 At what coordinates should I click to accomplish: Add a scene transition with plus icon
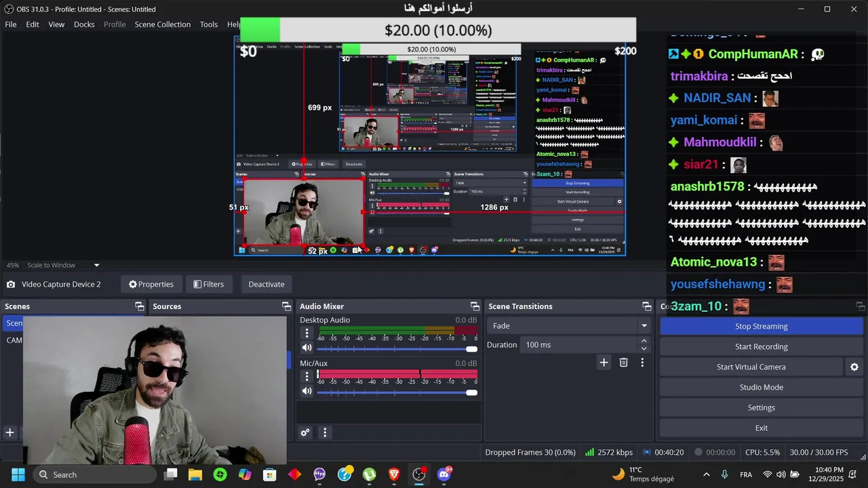click(604, 363)
